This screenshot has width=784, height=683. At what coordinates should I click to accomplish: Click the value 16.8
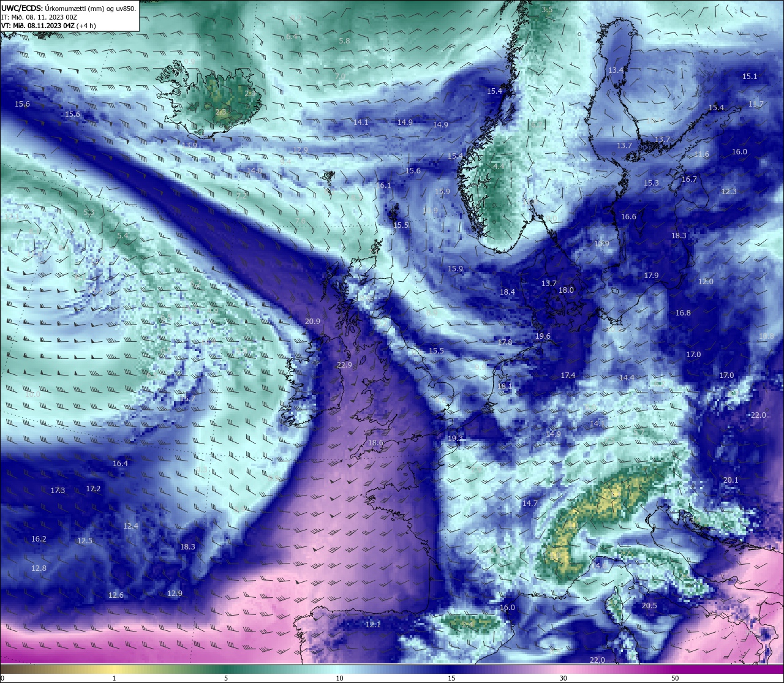coord(683,312)
